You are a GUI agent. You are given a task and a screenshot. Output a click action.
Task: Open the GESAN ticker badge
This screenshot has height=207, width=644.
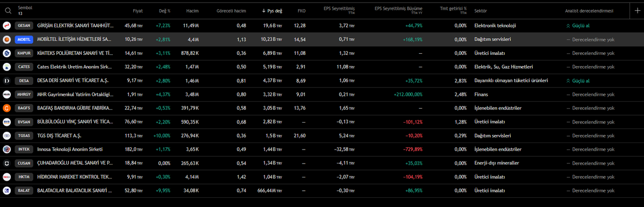[24, 26]
